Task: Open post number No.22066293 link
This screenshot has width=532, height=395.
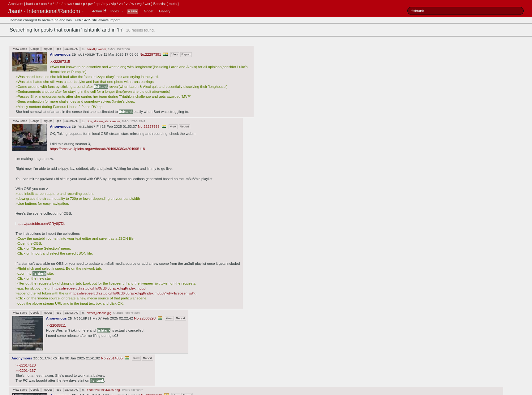Action: coord(145,318)
